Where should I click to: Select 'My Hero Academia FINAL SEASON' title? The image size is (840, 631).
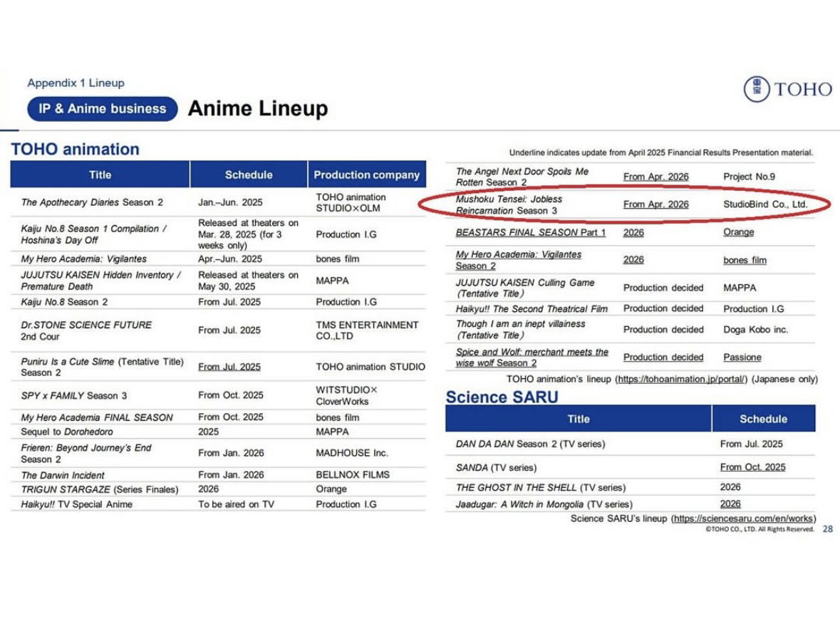pos(97,417)
